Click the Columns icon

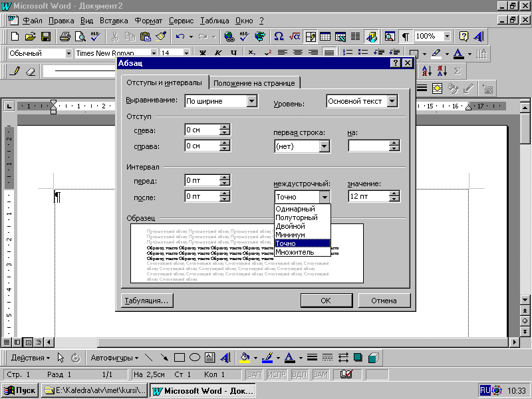pos(356,37)
